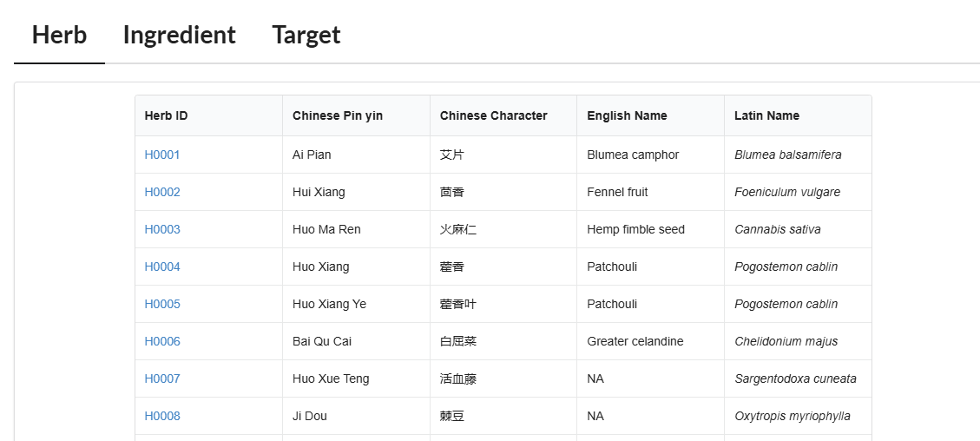Viewport: 980px width, 441px height.
Task: Open the H0006 herb record
Action: pyautogui.click(x=162, y=341)
